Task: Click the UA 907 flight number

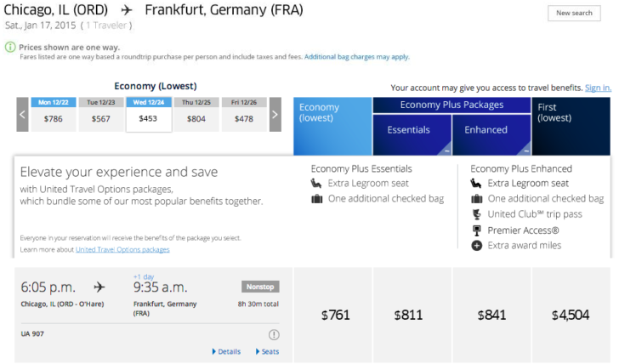Action: [x=32, y=334]
